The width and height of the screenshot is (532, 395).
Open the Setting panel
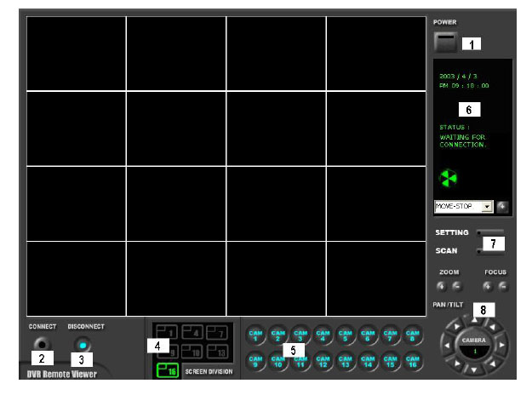tap(490, 232)
